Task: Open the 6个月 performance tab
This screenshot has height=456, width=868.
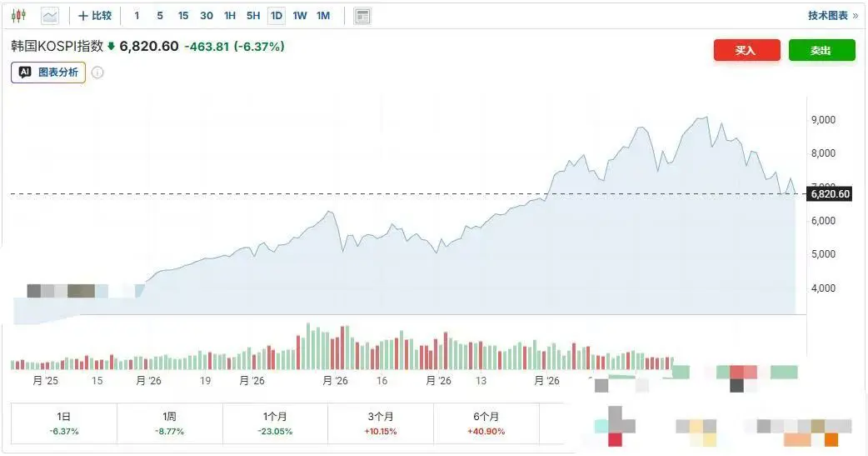Action: click(486, 423)
